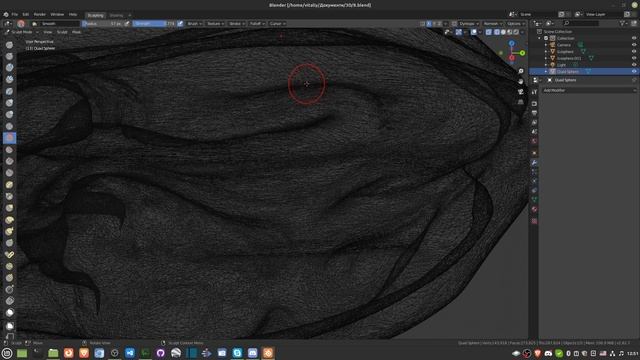Hide the Light with eye icon
Image resolution: width=640 pixels, height=360 pixels.
coord(634,65)
